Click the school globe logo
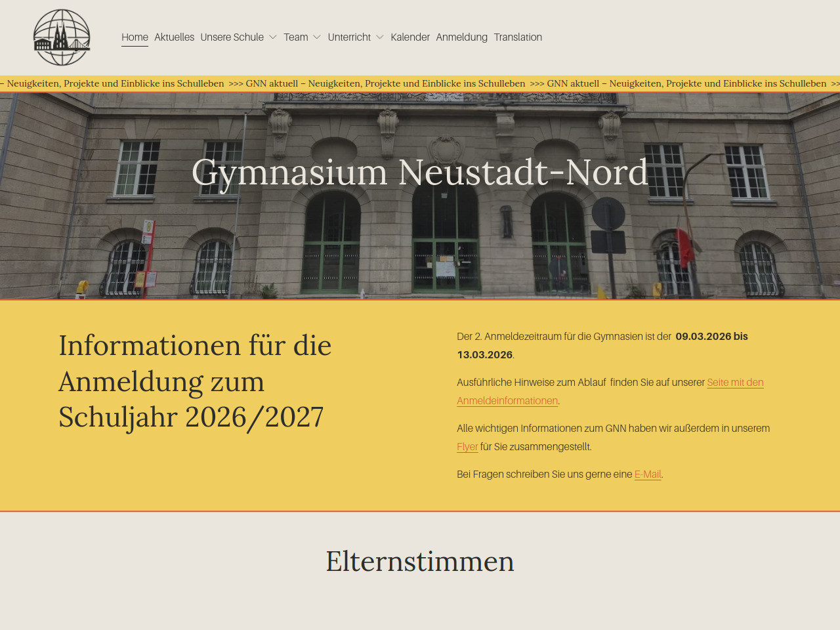Screen dimensions: 840x630 click(x=62, y=37)
